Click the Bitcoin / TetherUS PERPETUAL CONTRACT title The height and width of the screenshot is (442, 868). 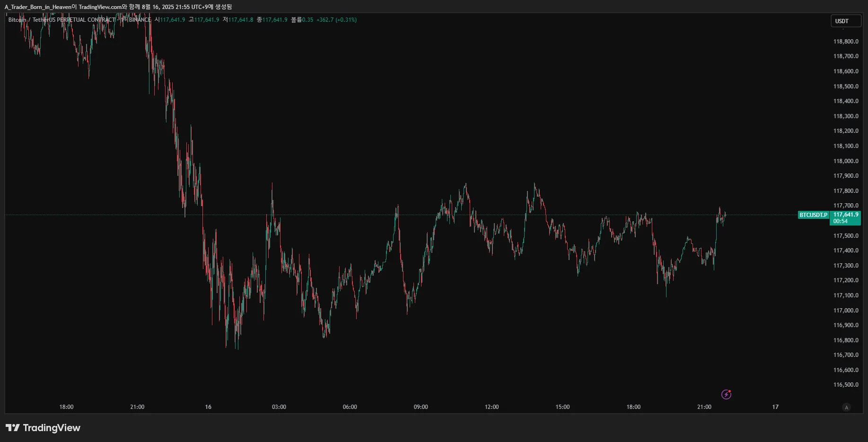coord(61,20)
